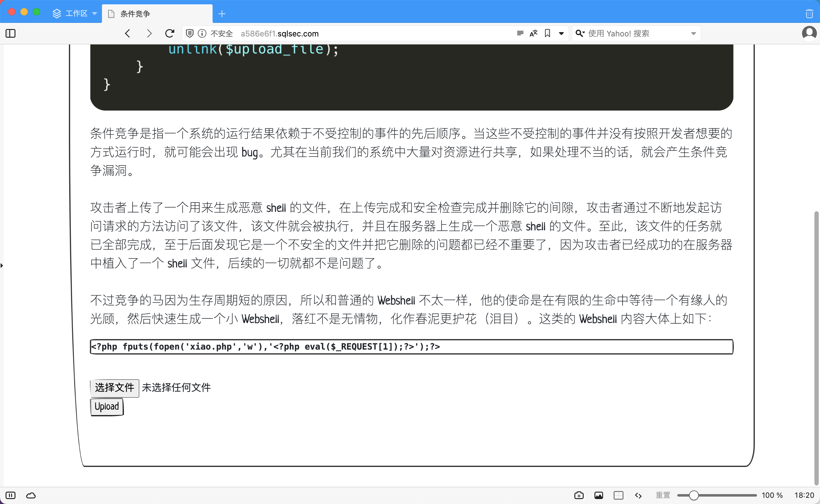Reset zoom with 重置 button

coord(663,495)
